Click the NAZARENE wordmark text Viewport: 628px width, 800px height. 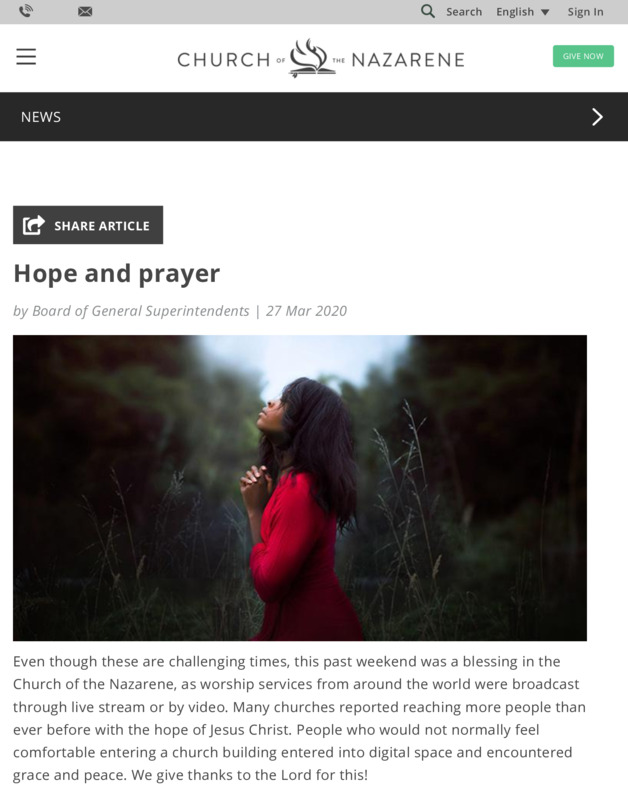click(x=408, y=60)
